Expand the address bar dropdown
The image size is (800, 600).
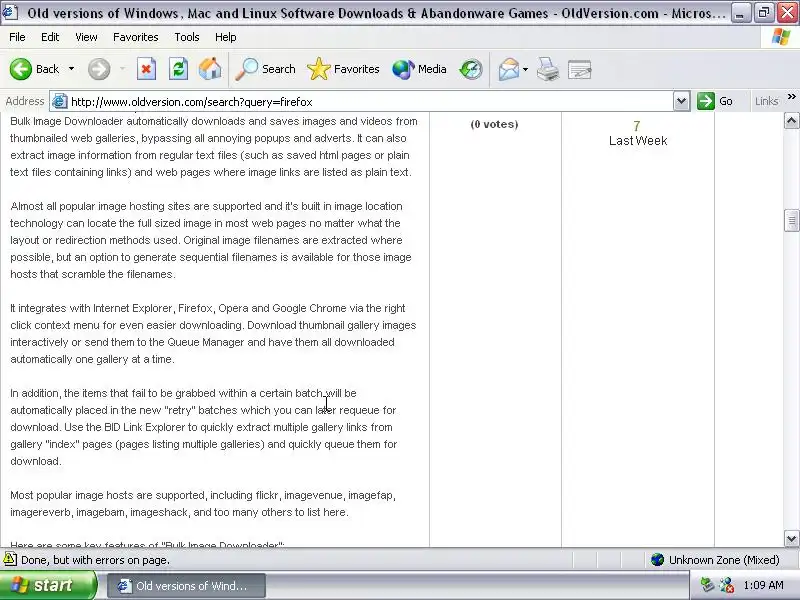click(x=681, y=101)
